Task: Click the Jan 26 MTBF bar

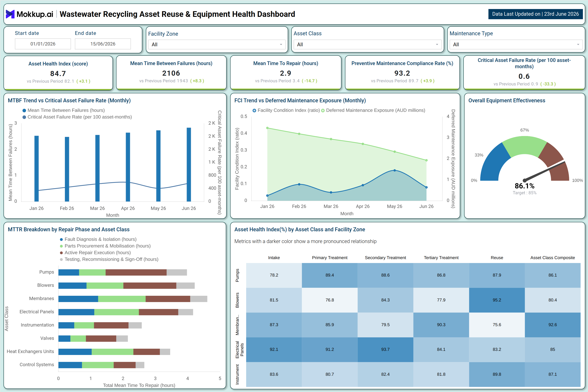Action: pyautogui.click(x=36, y=169)
